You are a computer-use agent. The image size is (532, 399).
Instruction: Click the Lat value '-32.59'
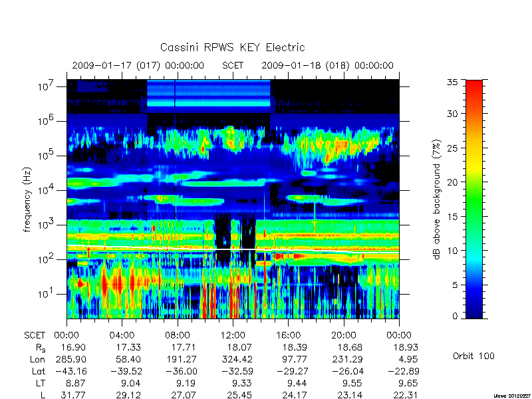coord(237,371)
